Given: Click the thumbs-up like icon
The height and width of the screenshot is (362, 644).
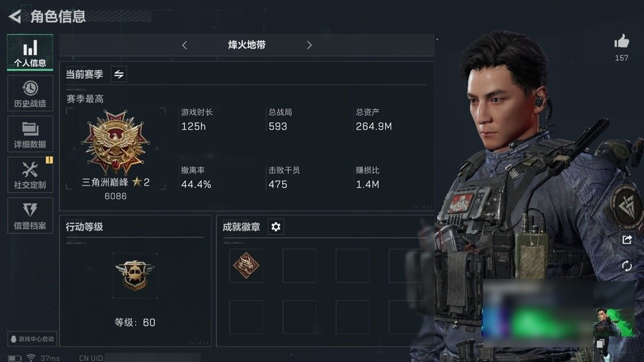Looking at the screenshot, I should click(x=622, y=41).
